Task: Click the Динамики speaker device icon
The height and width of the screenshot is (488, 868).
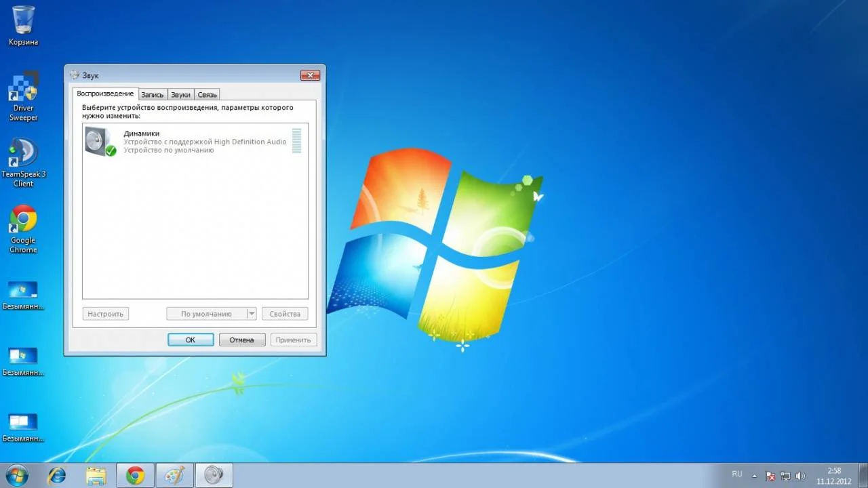Action: click(100, 142)
